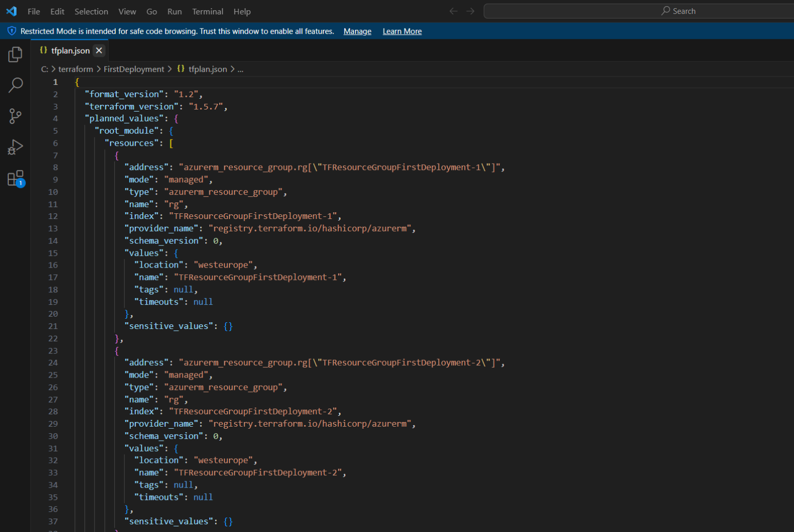Open the Run menu
Viewport: 794px width, 532px height.
174,11
